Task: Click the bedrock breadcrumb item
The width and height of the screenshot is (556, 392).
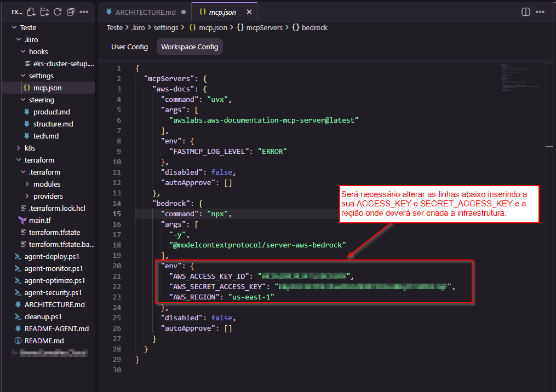Action: (x=314, y=27)
